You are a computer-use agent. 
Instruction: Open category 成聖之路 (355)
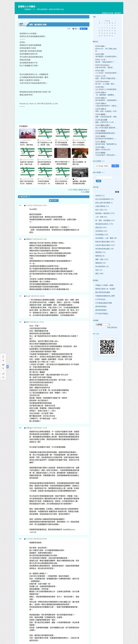coord(101,228)
